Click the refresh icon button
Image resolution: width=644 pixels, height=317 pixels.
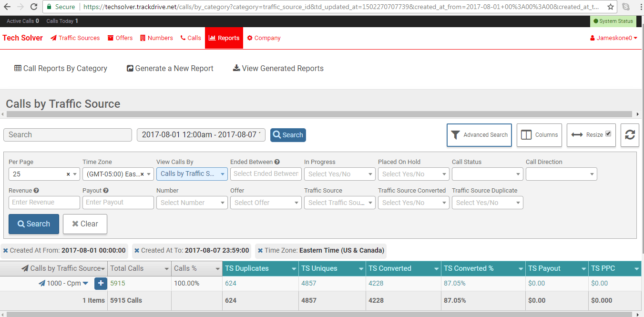click(x=630, y=135)
